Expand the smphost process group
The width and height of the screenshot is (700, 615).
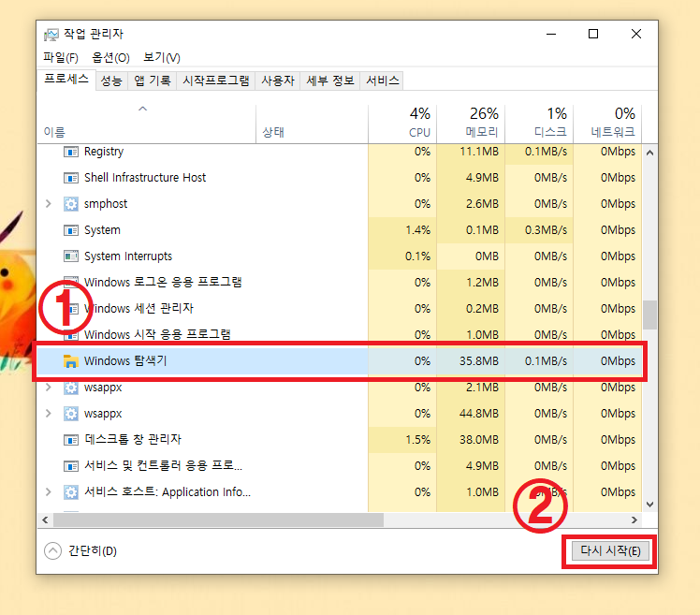pyautogui.click(x=49, y=204)
